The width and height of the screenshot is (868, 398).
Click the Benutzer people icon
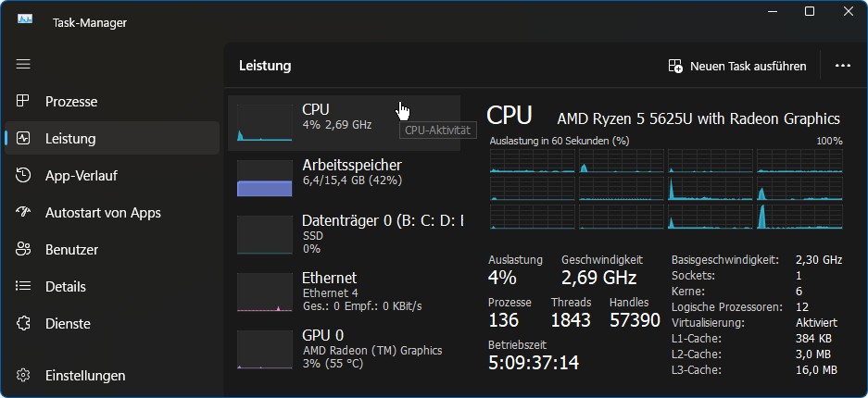coord(23,250)
